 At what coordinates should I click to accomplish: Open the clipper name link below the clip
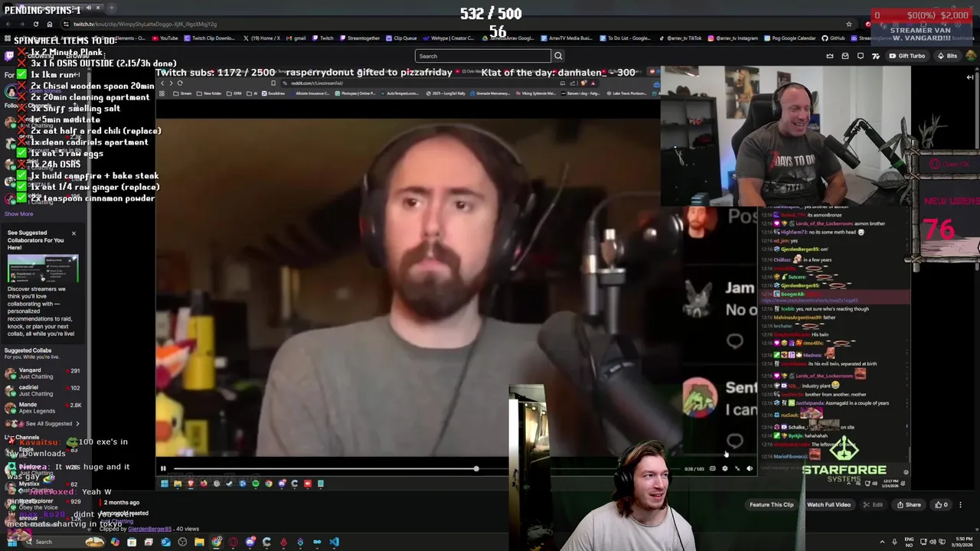(x=149, y=529)
